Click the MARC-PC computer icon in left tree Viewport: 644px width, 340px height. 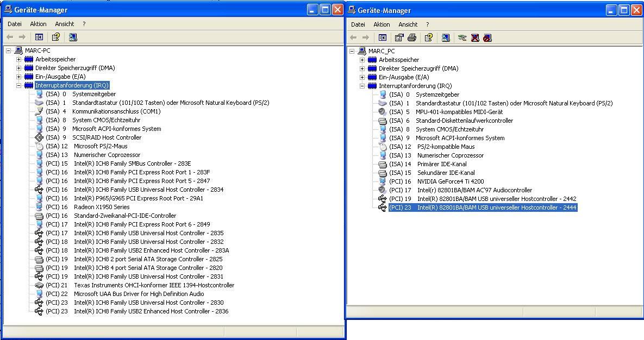18,51
